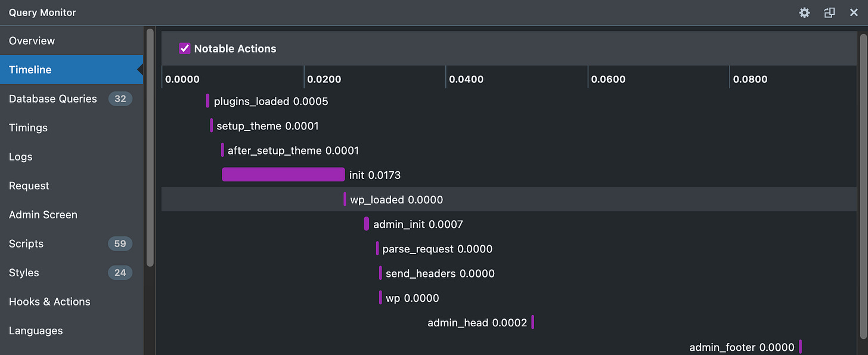Open the Languages section
The height and width of the screenshot is (355, 868).
point(36,330)
